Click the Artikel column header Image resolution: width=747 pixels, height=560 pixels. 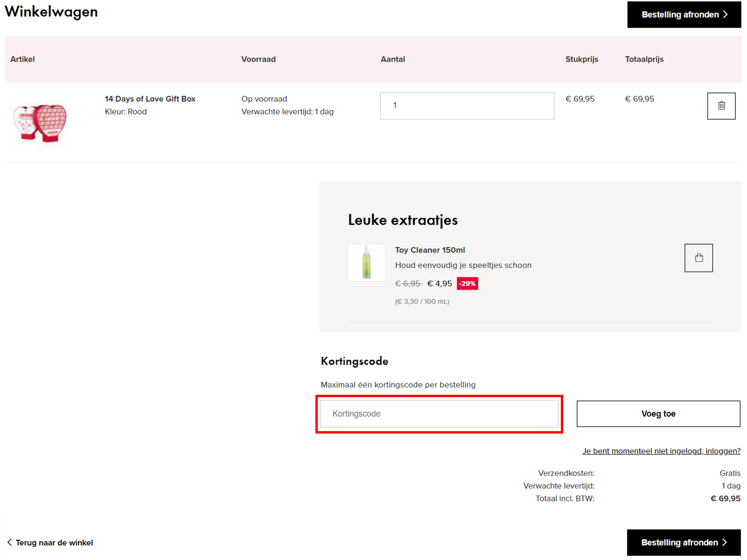click(23, 59)
